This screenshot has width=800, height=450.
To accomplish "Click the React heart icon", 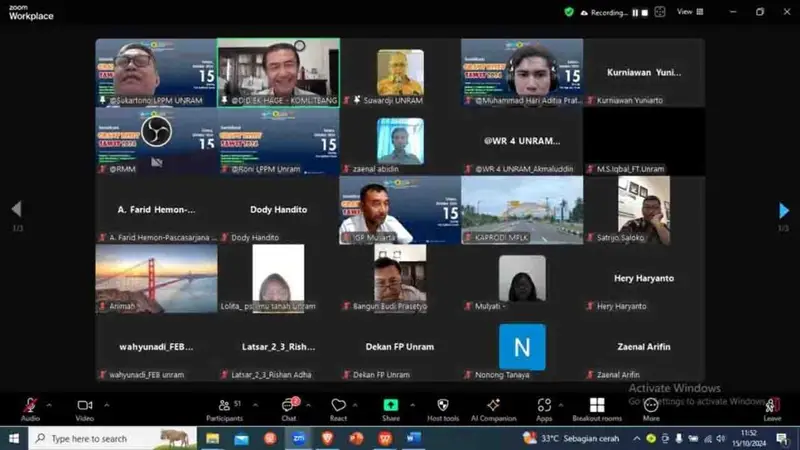I will [x=338, y=408].
